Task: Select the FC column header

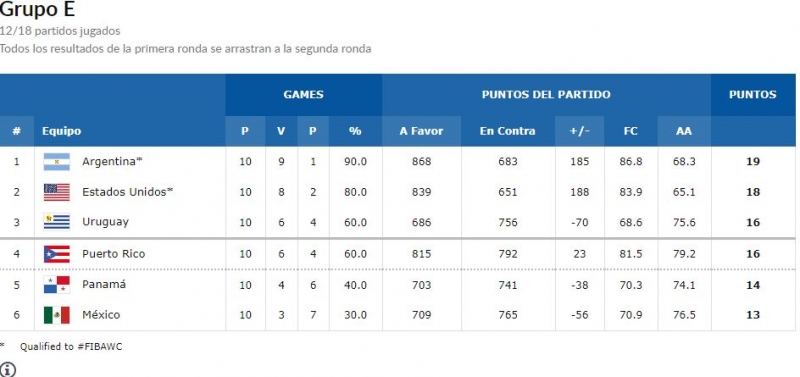Action: click(631, 131)
